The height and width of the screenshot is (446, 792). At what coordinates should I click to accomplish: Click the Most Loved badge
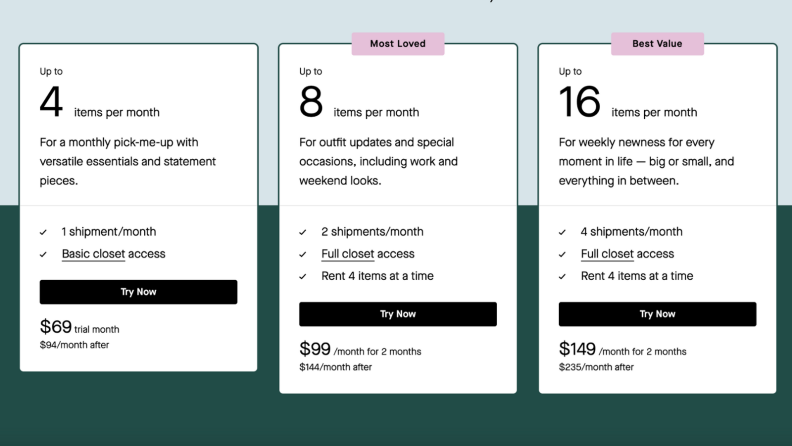pyautogui.click(x=398, y=44)
